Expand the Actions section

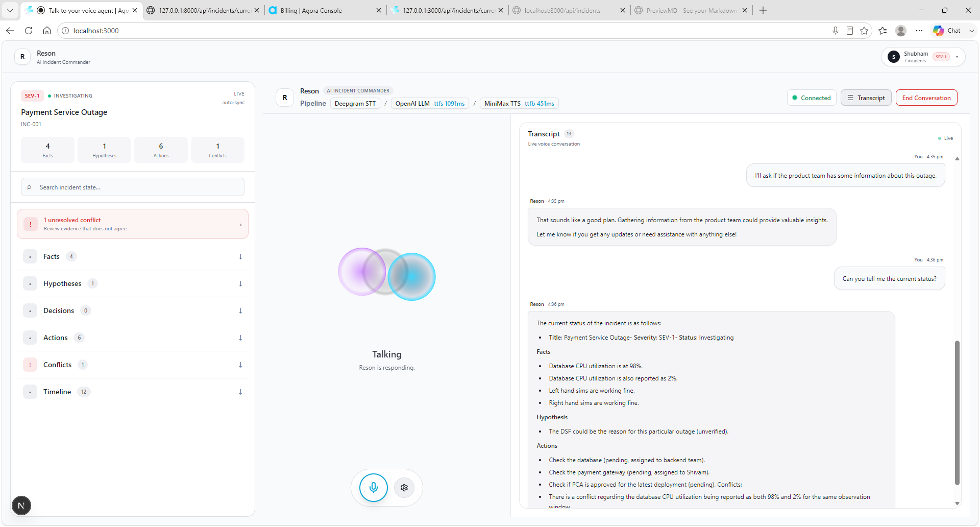[x=133, y=338]
